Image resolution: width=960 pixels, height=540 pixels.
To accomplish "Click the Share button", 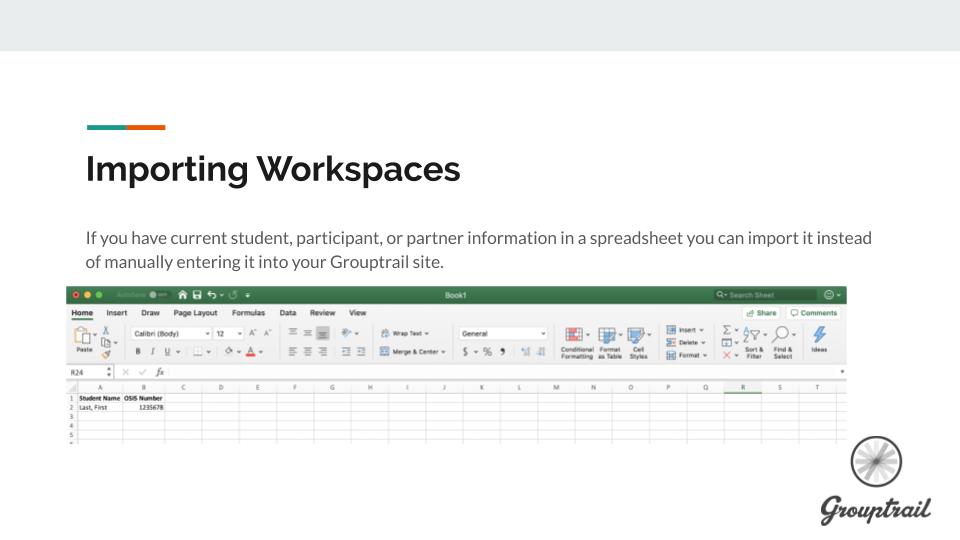I will (x=761, y=313).
